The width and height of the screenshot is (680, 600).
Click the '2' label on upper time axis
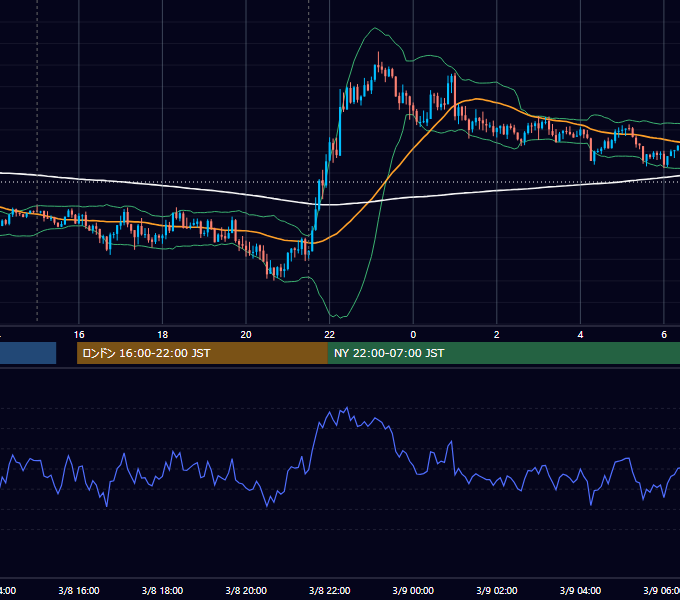497,335
